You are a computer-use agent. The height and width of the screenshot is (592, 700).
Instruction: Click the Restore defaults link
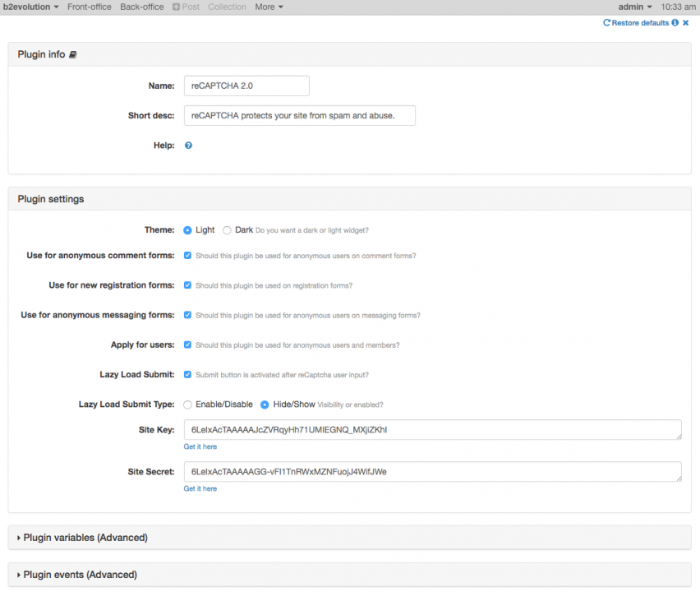point(640,23)
